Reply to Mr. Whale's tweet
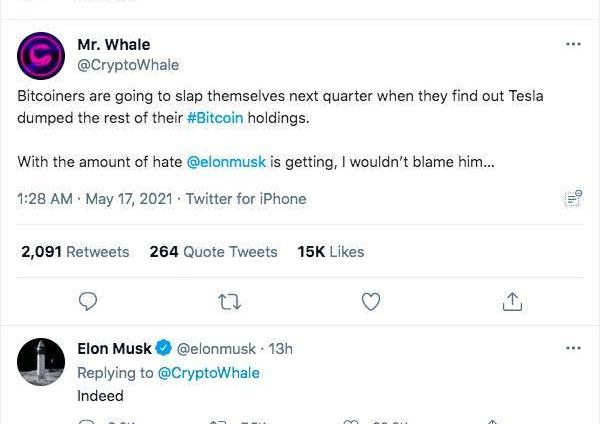 click(88, 300)
